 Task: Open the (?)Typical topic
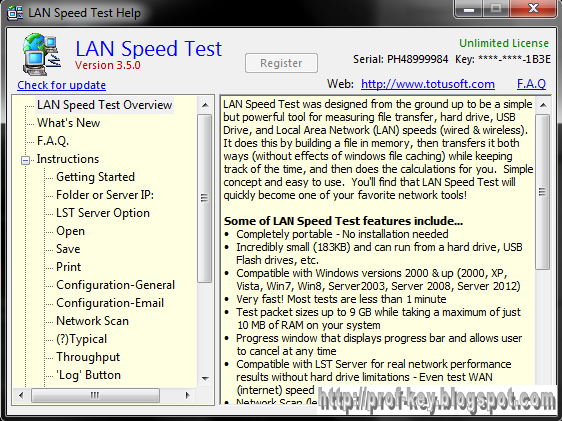[x=81, y=339]
